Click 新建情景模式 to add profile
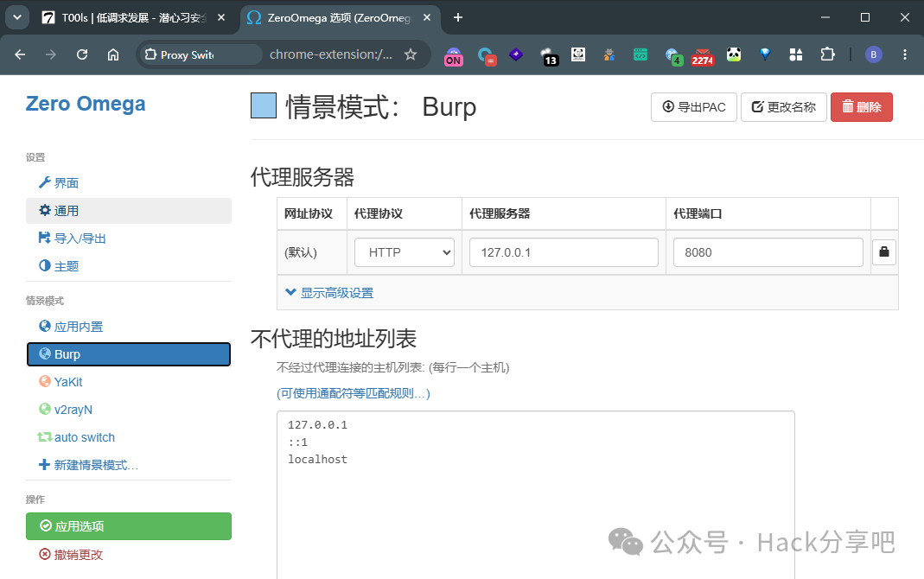Viewport: 924px width, 579px height. pyautogui.click(x=129, y=465)
